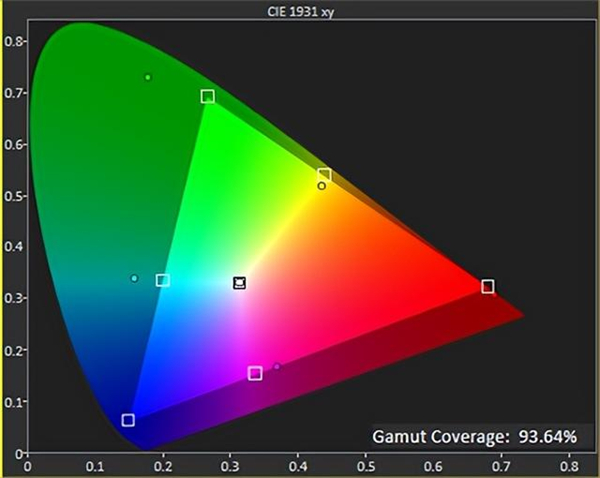
Task: Select the measured cyan dot left of triangle
Action: (134, 278)
